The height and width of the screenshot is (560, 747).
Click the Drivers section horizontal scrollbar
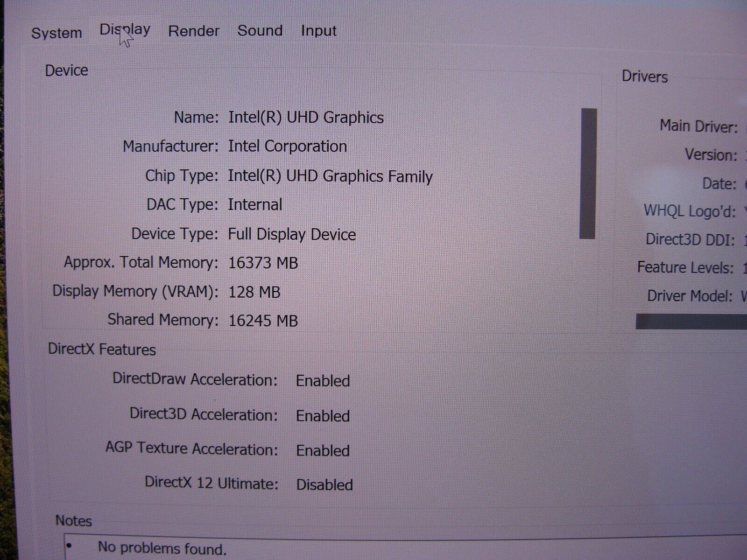point(691,322)
